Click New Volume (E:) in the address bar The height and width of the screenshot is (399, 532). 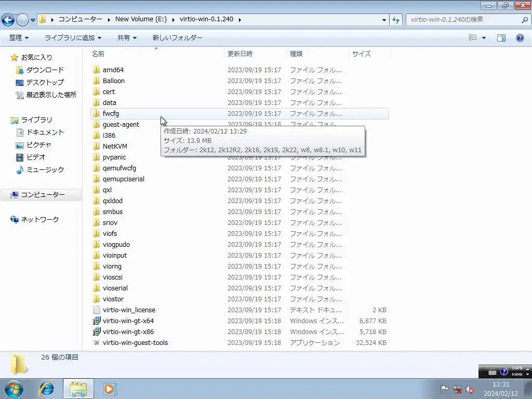[141, 19]
